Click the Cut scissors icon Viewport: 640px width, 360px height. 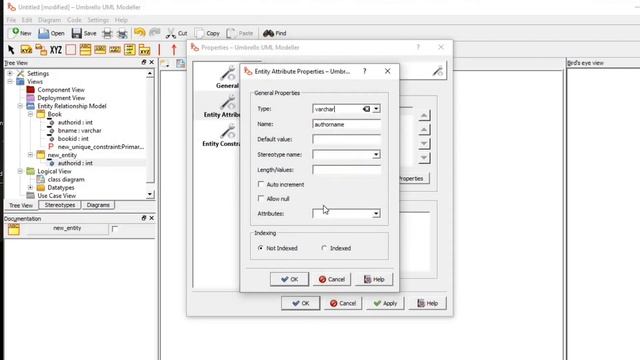(x=176, y=33)
